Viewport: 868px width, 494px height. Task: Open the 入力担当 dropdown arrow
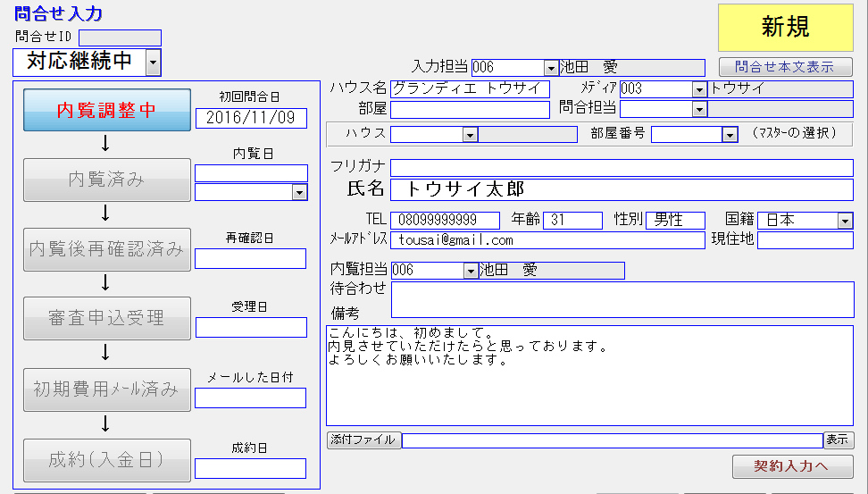pyautogui.click(x=551, y=68)
